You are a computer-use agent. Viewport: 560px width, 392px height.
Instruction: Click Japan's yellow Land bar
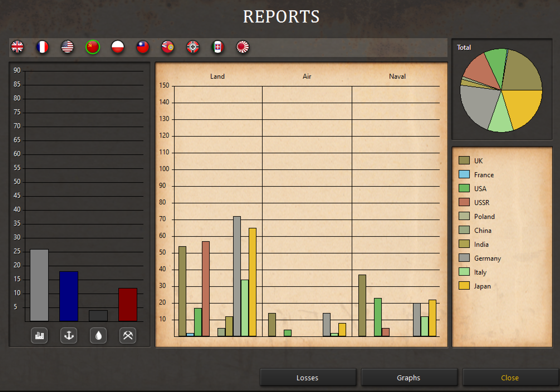[253, 282]
